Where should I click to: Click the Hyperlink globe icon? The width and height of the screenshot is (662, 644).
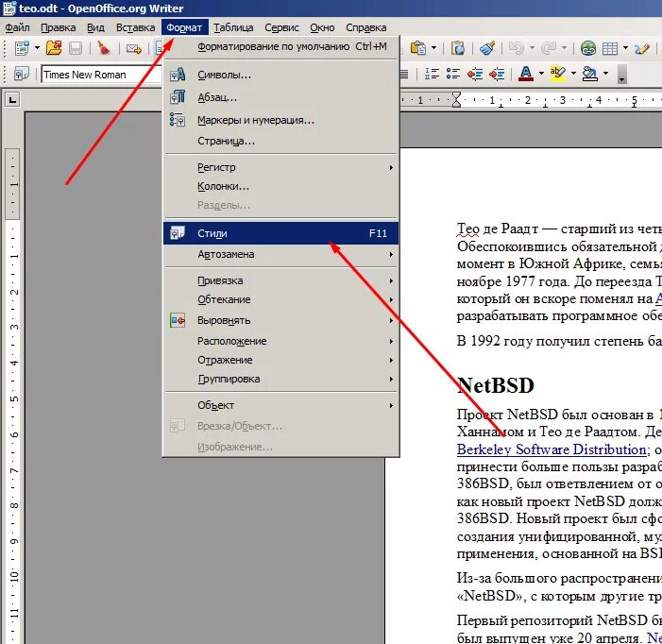coord(588,48)
